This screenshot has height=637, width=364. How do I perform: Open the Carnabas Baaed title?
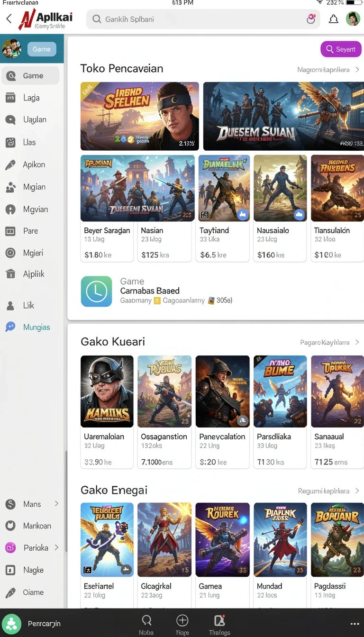pyautogui.click(x=150, y=291)
